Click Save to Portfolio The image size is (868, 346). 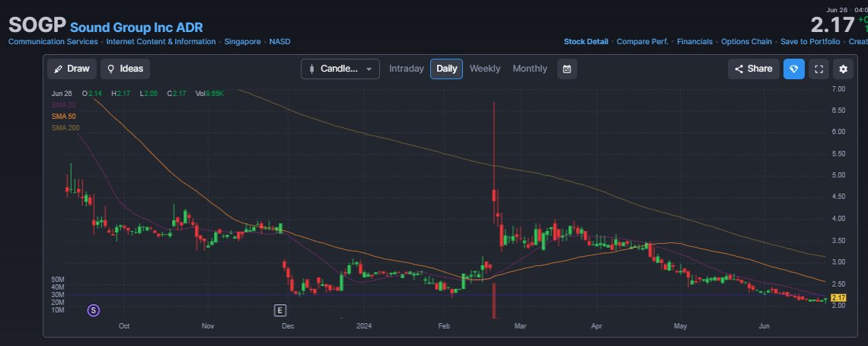(810, 42)
